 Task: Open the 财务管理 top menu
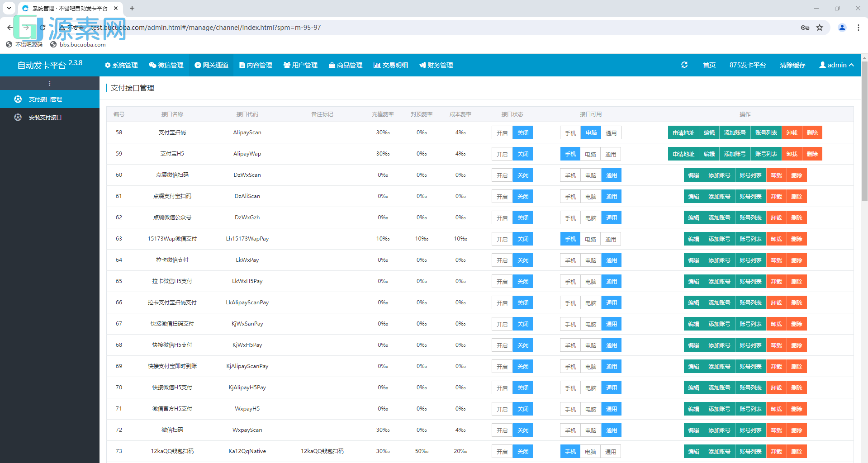click(436, 65)
